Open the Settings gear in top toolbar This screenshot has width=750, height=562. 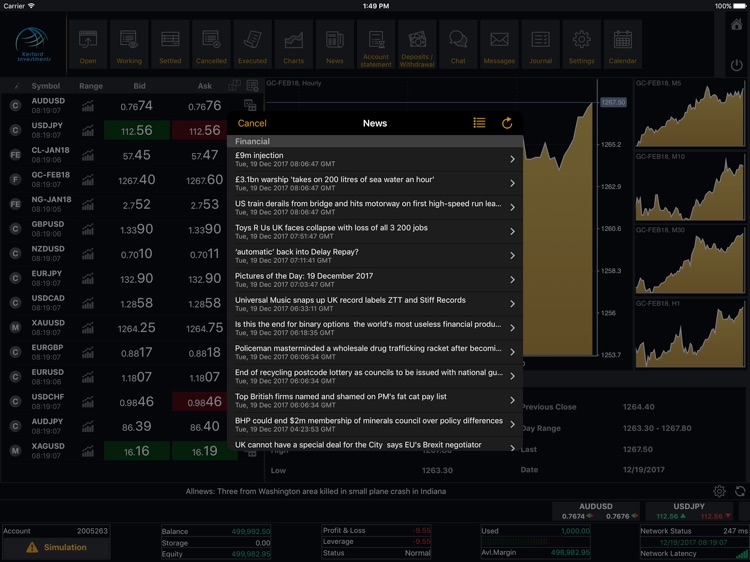[581, 45]
